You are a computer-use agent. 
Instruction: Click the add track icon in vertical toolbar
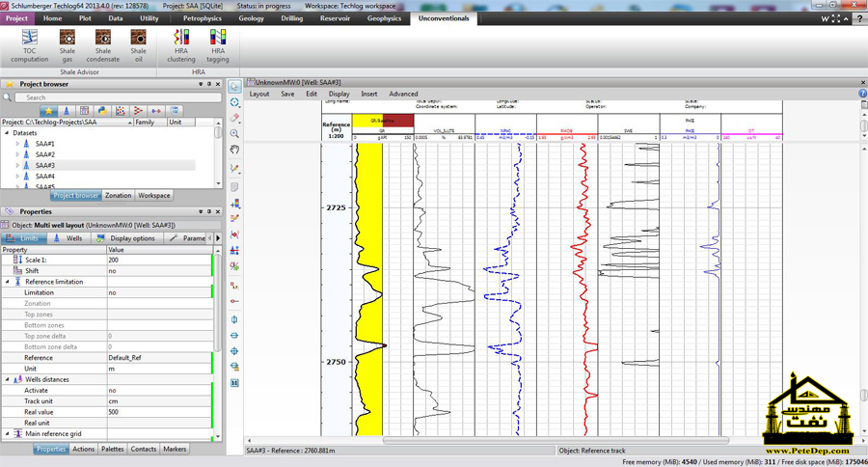pyautogui.click(x=234, y=204)
